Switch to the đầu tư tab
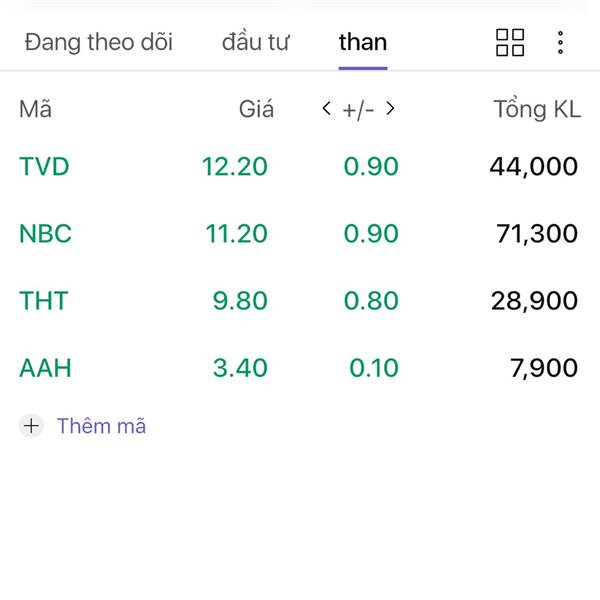Image resolution: width=600 pixels, height=600 pixels. tap(255, 42)
